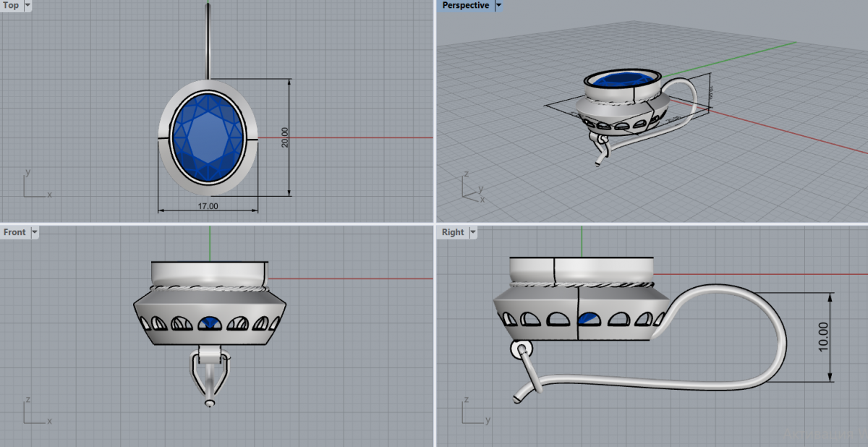Activate the Perspective viewport title
This screenshot has width=868, height=447.
pyautogui.click(x=465, y=6)
